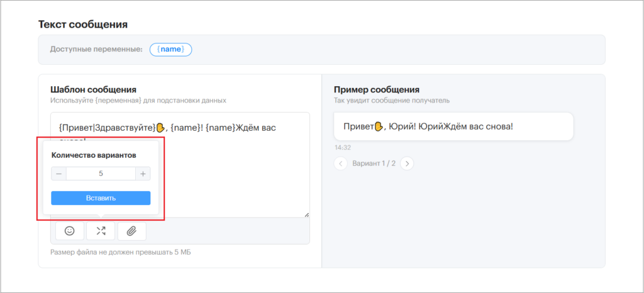Click the blue Вставить button

(101, 198)
